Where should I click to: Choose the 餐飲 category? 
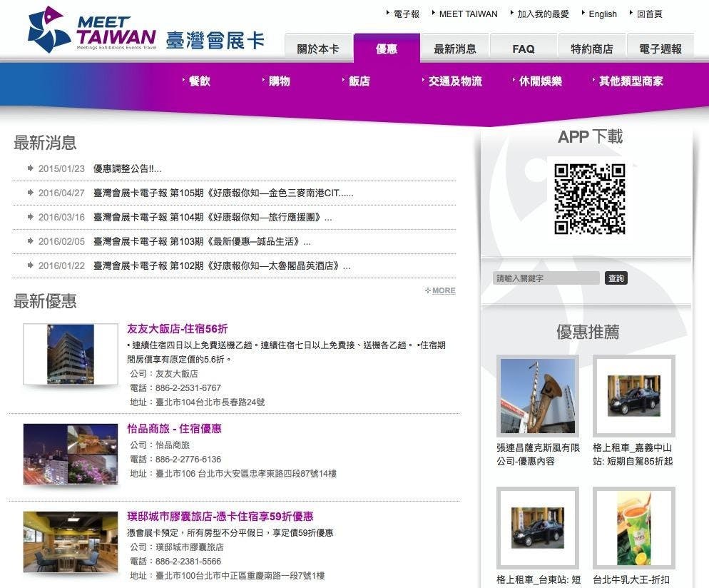click(x=200, y=81)
